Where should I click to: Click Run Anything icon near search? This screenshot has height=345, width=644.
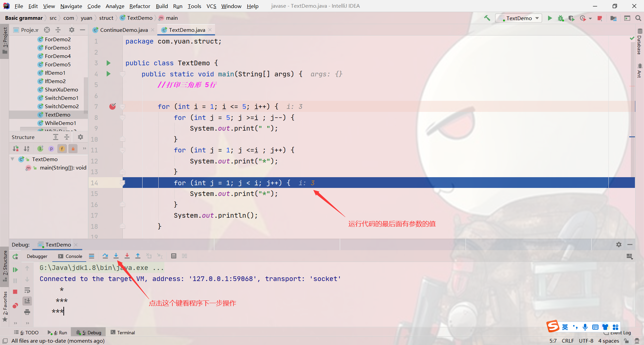pyautogui.click(x=627, y=18)
